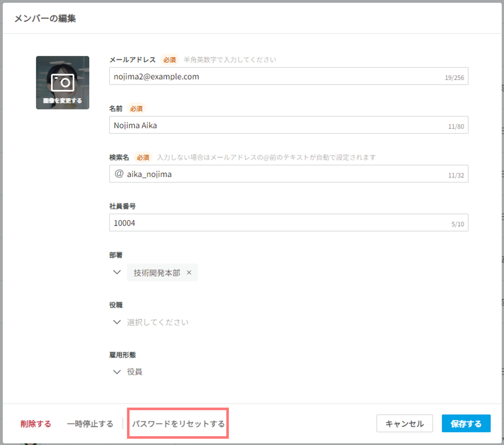Click パスワードをリセットする reset password link
The image size is (504, 445).
(x=178, y=424)
